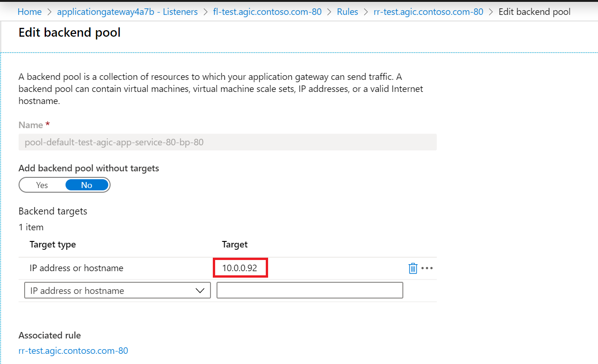Select No on the backend targets toggle
This screenshot has height=364, width=598.
click(x=87, y=185)
